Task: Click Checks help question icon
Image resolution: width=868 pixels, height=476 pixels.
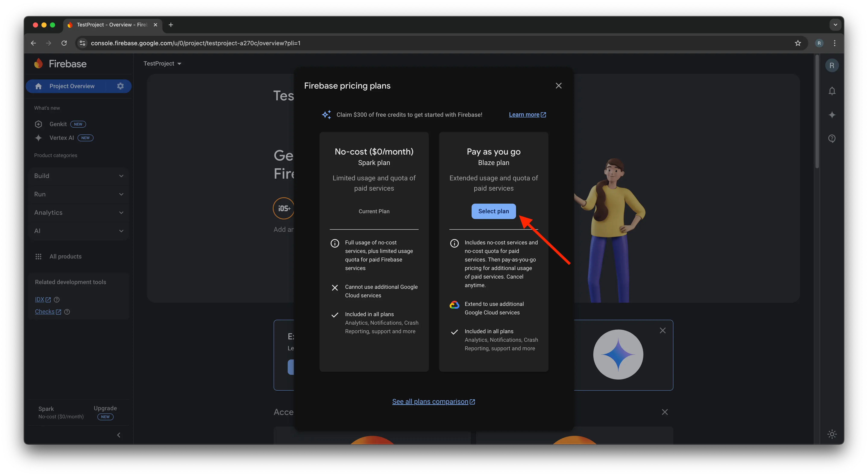Action: coord(67,312)
